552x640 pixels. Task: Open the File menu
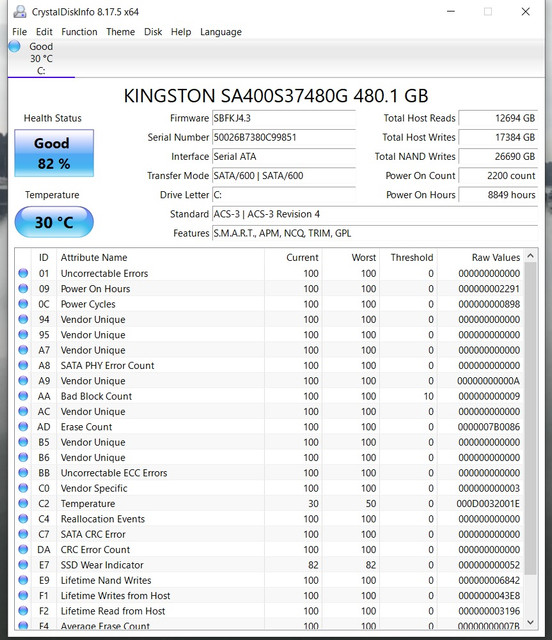point(19,32)
